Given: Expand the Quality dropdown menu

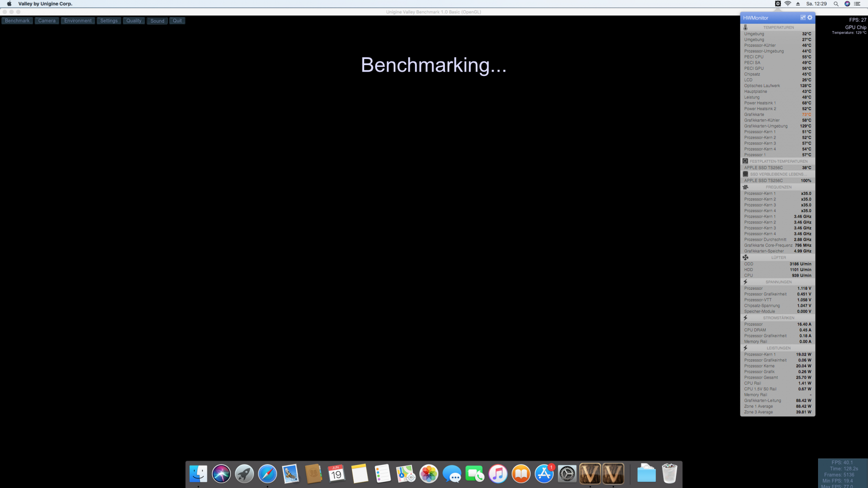Looking at the screenshot, I should tap(134, 21).
